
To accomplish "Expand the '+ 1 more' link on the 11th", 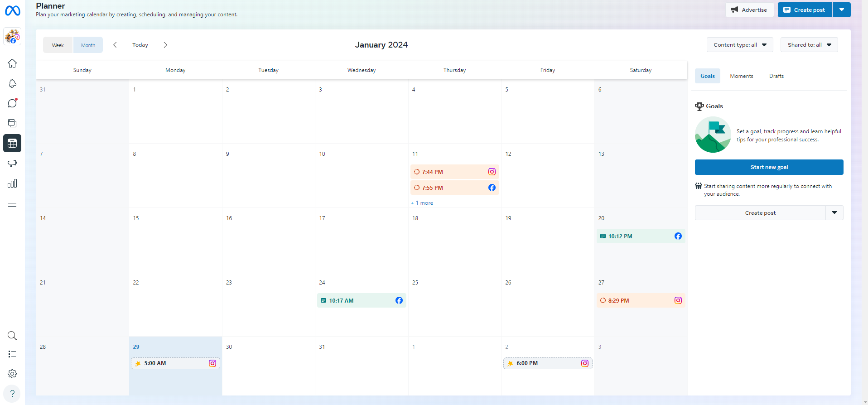I will click(x=422, y=203).
